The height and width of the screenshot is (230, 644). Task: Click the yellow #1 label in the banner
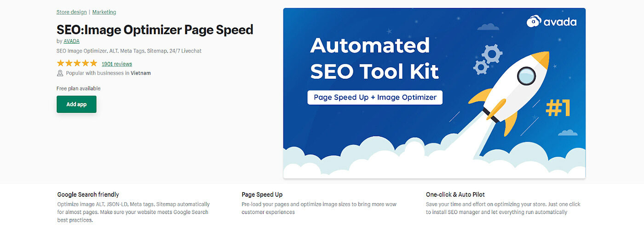[x=558, y=108]
